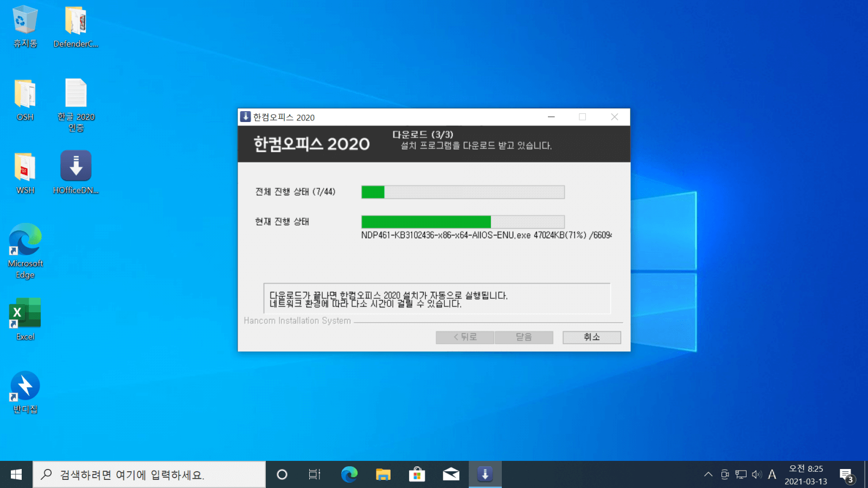Open Mail app from the taskbar
Viewport: 868px width, 488px height.
(x=451, y=474)
